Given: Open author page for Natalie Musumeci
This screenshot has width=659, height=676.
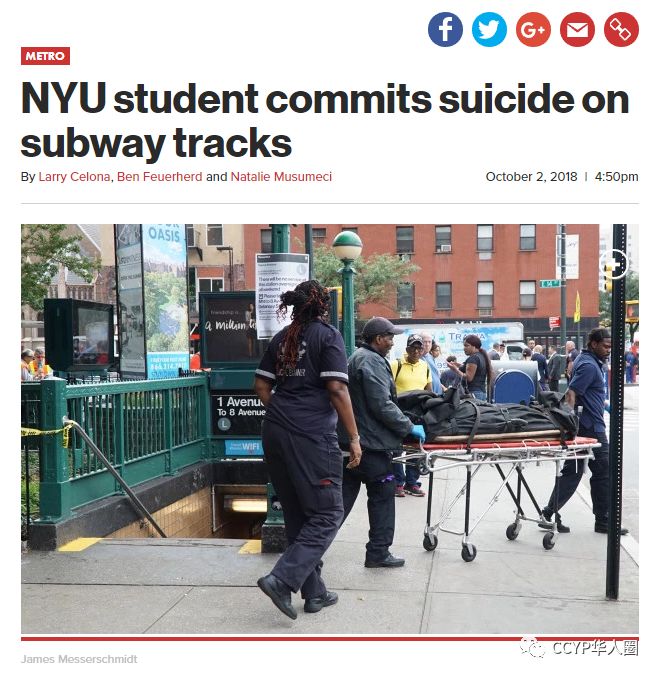Looking at the screenshot, I should [281, 177].
